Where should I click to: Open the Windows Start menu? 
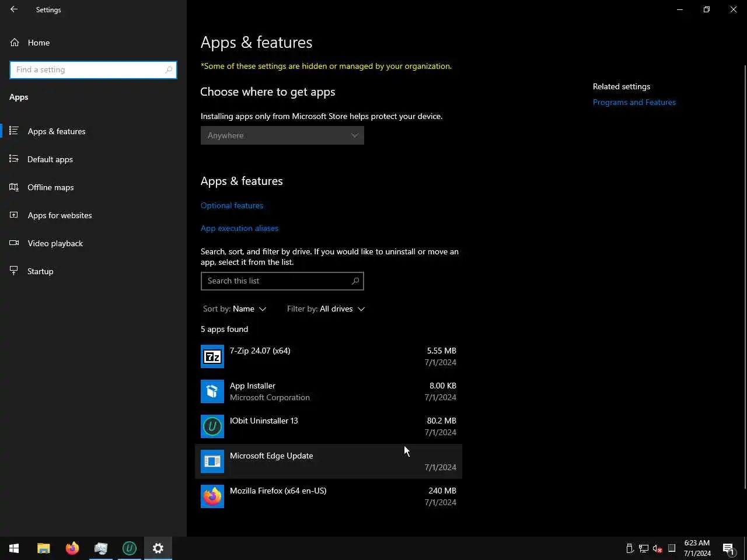click(x=14, y=548)
